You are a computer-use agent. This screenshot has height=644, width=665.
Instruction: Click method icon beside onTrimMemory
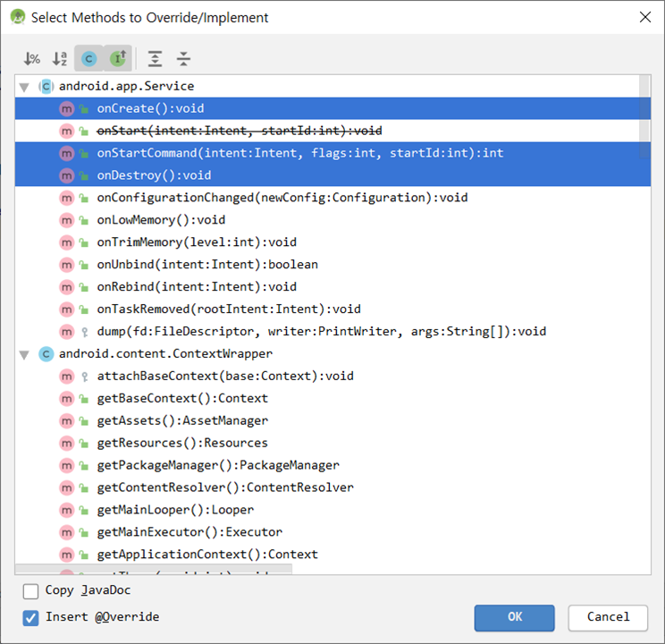[66, 242]
